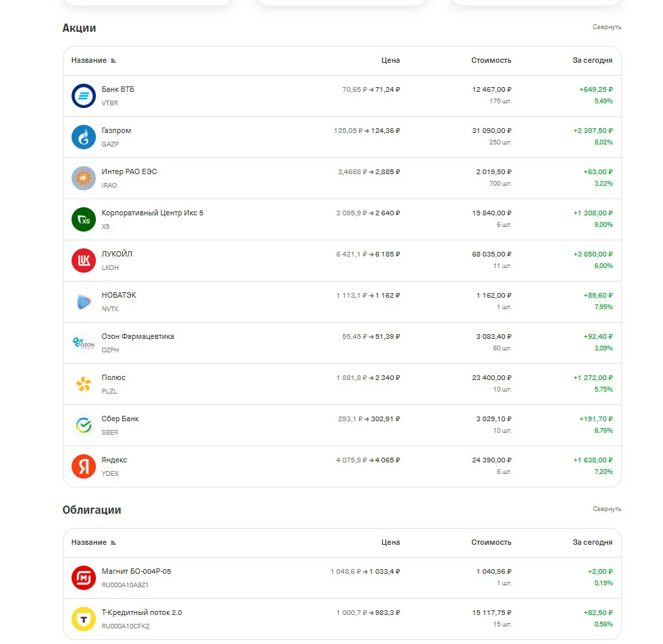Click the Полюс yellow logo icon
663x644 pixels.
click(84, 384)
